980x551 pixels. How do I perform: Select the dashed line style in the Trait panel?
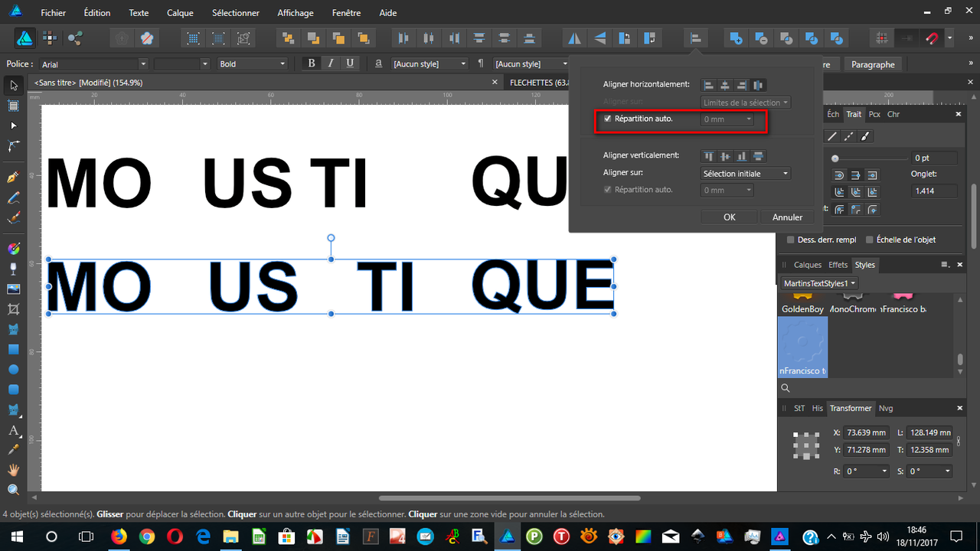[x=848, y=136]
